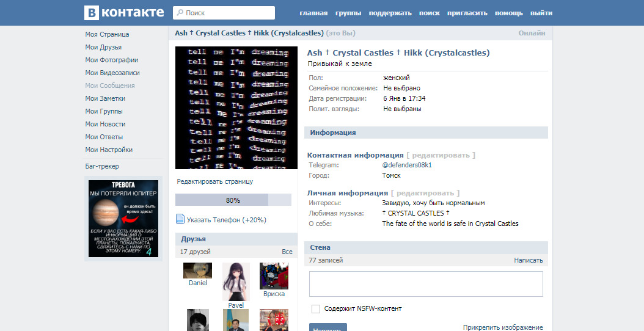The height and width of the screenshot is (331, 644).
Task: Open поиск in top navigation
Action: (429, 13)
